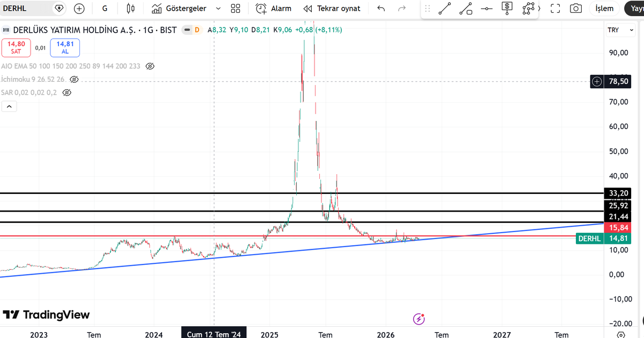Click the DERHL 14,81 last price label
The width and height of the screenshot is (644, 338).
603,239
